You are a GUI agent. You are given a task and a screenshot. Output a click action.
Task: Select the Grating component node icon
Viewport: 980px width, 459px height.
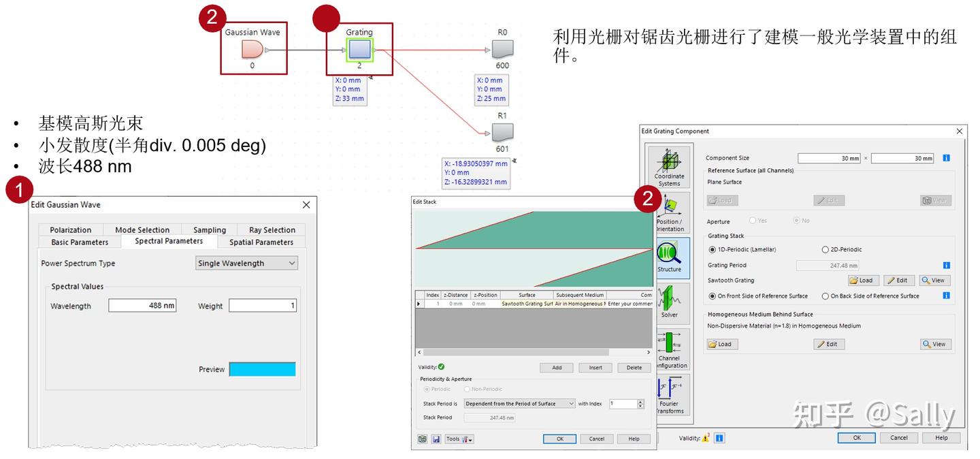[359, 50]
